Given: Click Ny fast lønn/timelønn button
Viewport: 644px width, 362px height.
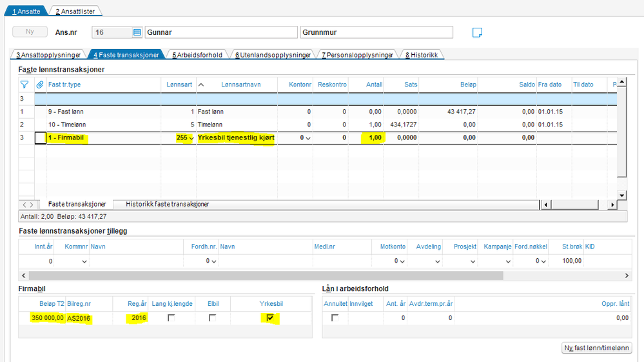Looking at the screenshot, I should tap(596, 348).
